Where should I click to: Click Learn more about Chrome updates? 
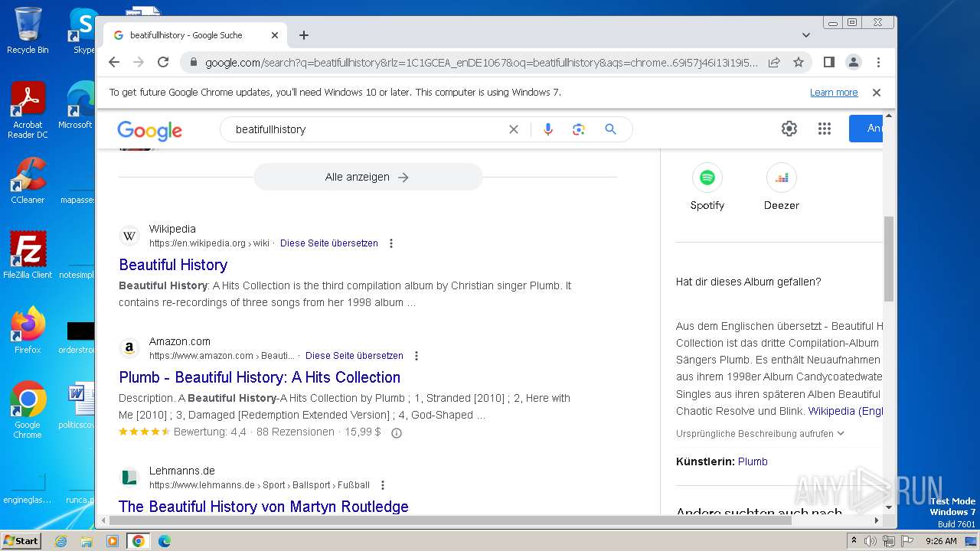pyautogui.click(x=834, y=93)
